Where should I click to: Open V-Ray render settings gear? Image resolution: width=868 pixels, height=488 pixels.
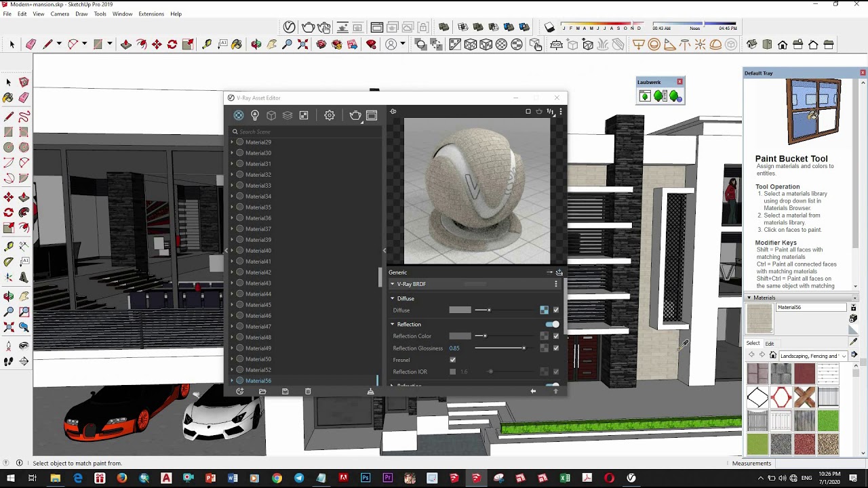tap(330, 115)
